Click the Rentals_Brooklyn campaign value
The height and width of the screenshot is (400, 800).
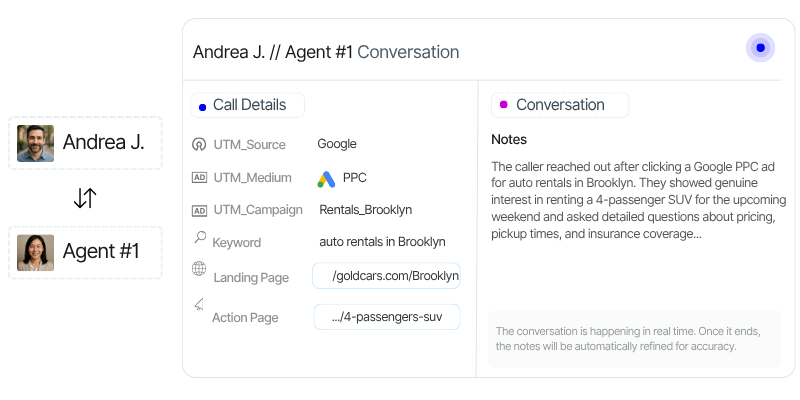tap(365, 210)
